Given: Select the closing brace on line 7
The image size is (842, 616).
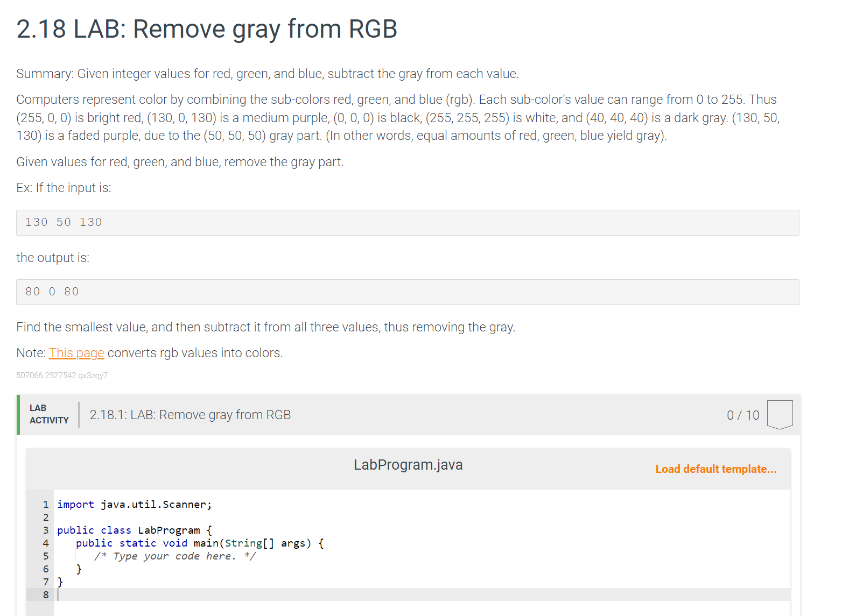Looking at the screenshot, I should point(60,582).
